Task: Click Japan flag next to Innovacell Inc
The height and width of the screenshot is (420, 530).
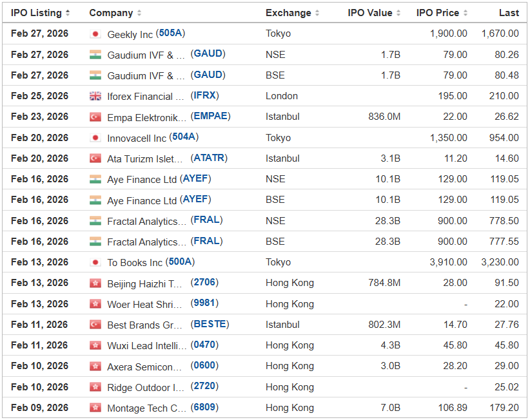Action: coord(95,138)
